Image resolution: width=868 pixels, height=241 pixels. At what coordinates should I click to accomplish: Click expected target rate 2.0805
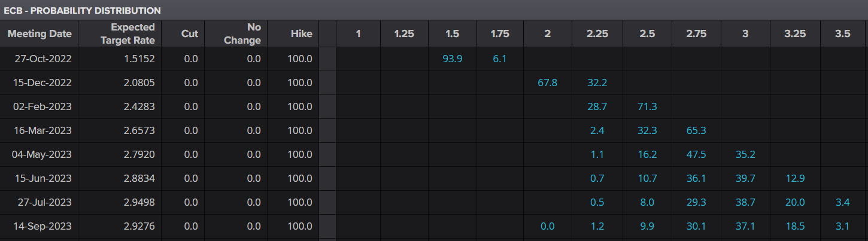[x=139, y=83]
